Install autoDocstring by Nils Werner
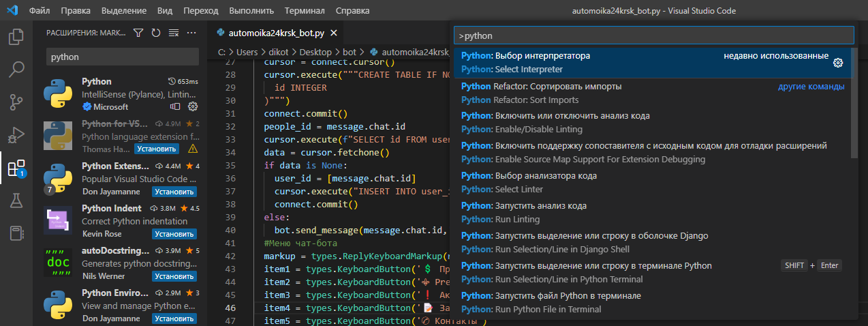This screenshot has height=326, width=868. [174, 276]
